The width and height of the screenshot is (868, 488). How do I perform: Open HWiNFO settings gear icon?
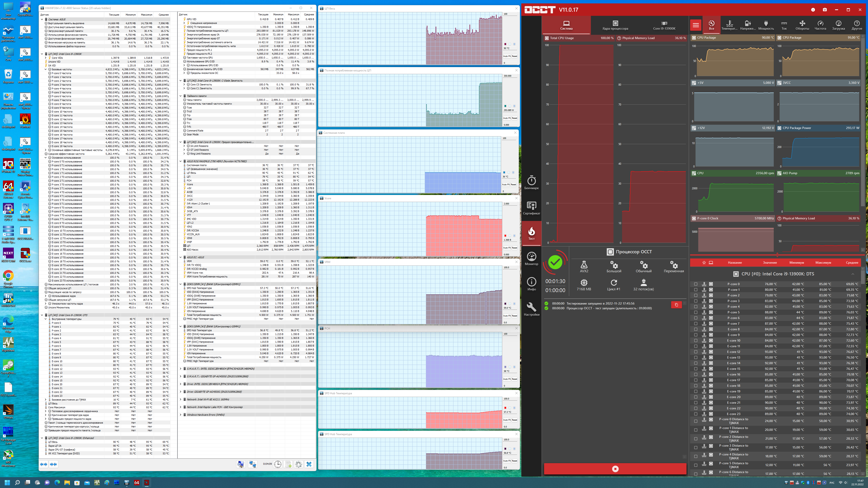pyautogui.click(x=299, y=464)
